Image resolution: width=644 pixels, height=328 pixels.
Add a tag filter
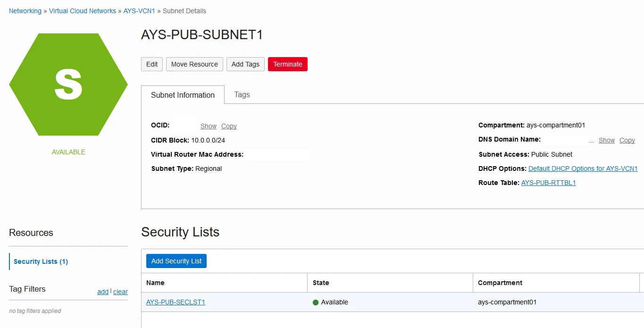[x=103, y=292]
